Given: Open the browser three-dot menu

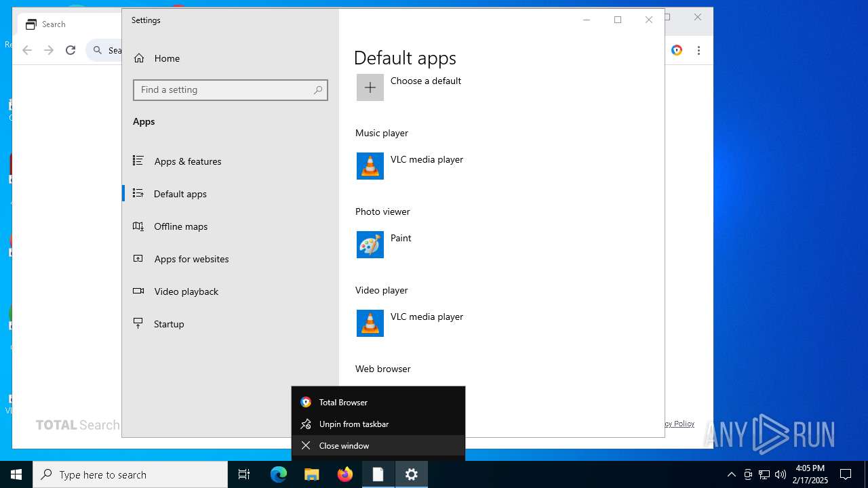Looking at the screenshot, I should pos(698,50).
